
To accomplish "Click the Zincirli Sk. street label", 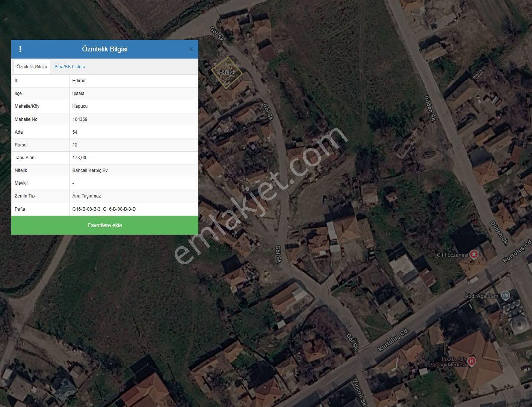I will coord(359,393).
